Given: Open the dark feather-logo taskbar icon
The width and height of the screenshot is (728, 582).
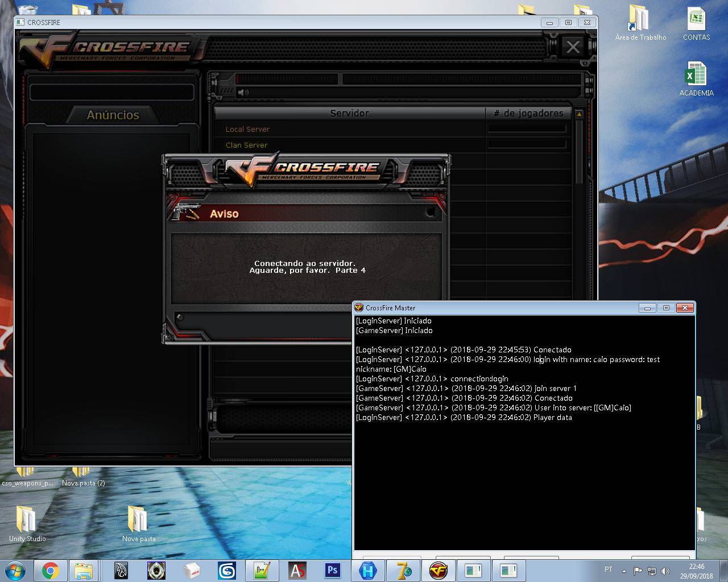Looking at the screenshot, I should tap(121, 570).
